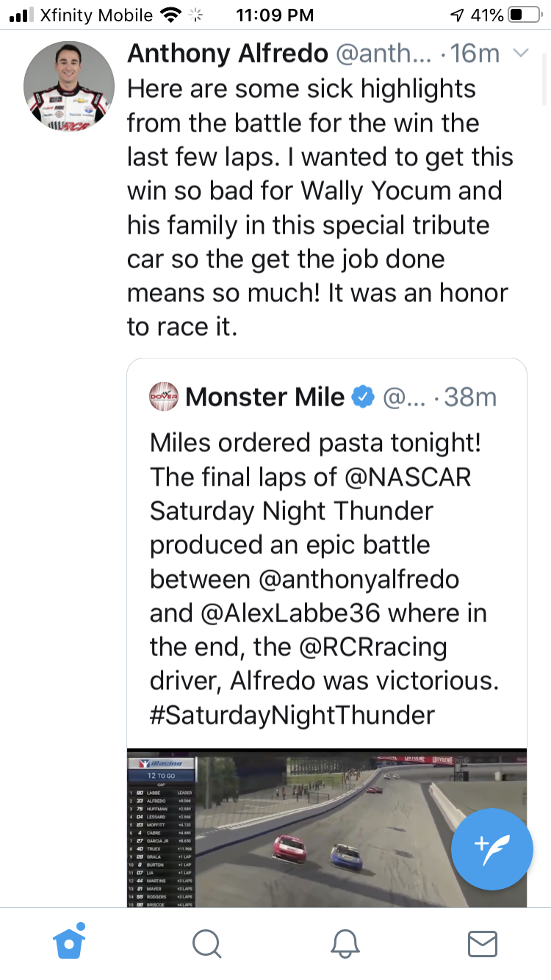
Task: Open the Home tab icon
Action: pyautogui.click(x=69, y=942)
